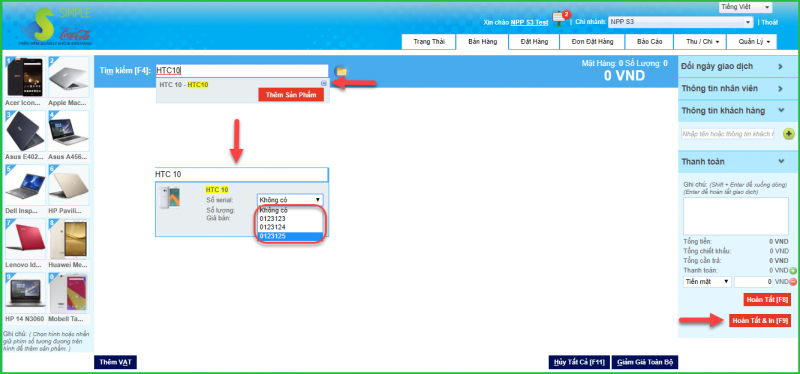Select the Huawei MediaPad product image
The width and height of the screenshot is (800, 374).
tap(68, 239)
